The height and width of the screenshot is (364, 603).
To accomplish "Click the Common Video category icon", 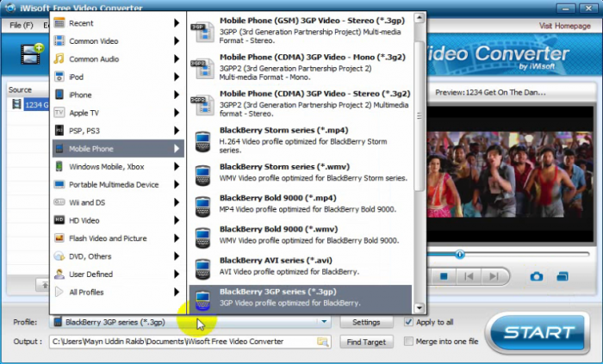I will [x=59, y=40].
